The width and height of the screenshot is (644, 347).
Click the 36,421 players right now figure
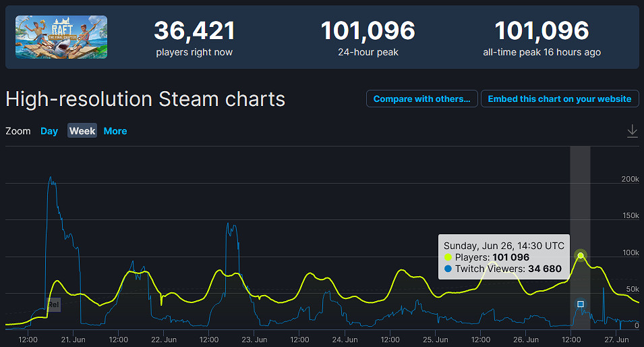(x=194, y=31)
